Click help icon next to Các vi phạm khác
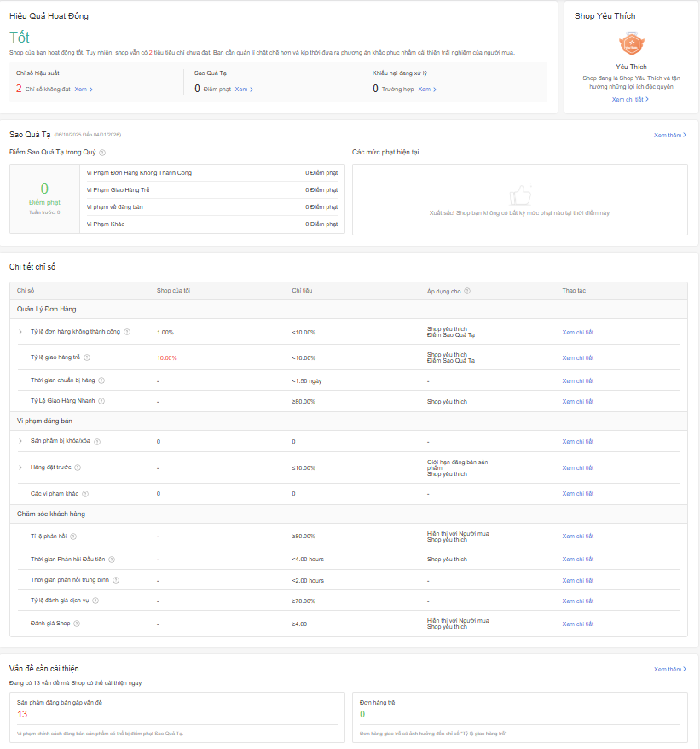This screenshot has height=749, width=700. tap(85, 493)
